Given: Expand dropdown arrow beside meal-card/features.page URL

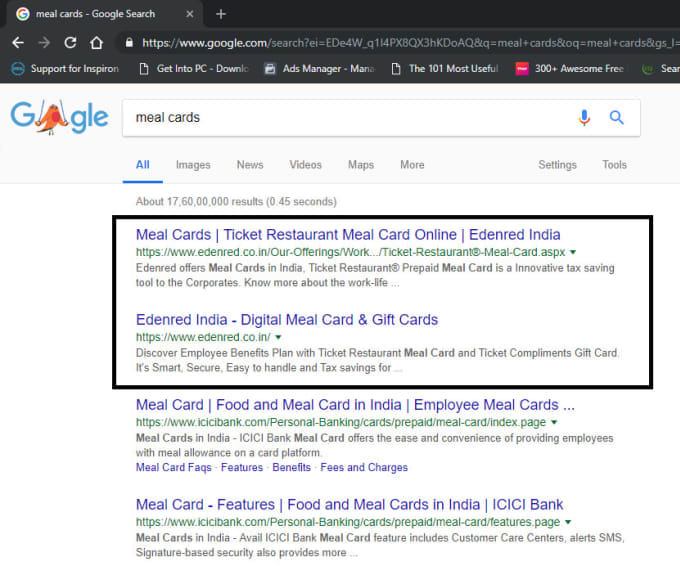Looking at the screenshot, I should (568, 522).
